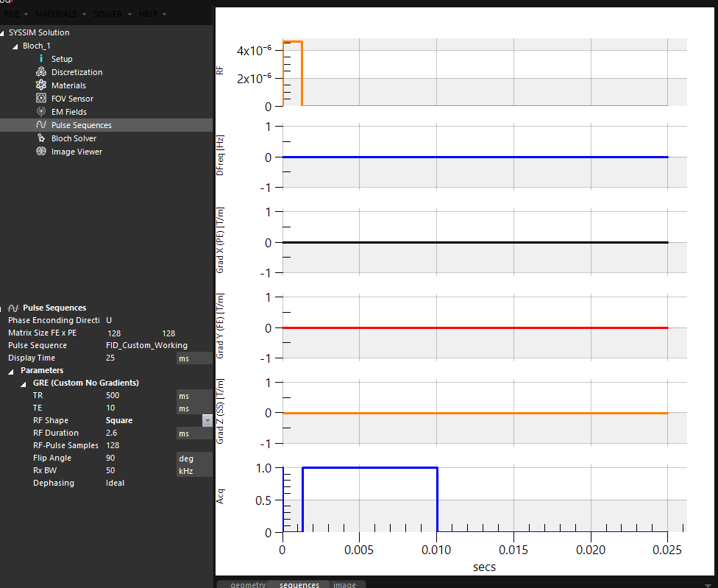Click the Image Viewer icon
Image resolution: width=718 pixels, height=588 pixels.
coord(41,152)
